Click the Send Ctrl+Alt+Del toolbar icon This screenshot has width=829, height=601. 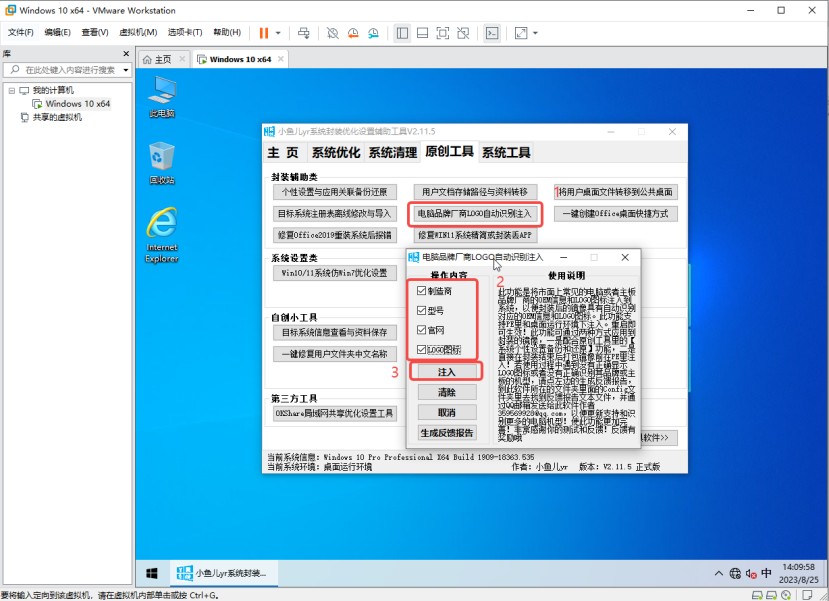pyautogui.click(x=303, y=33)
